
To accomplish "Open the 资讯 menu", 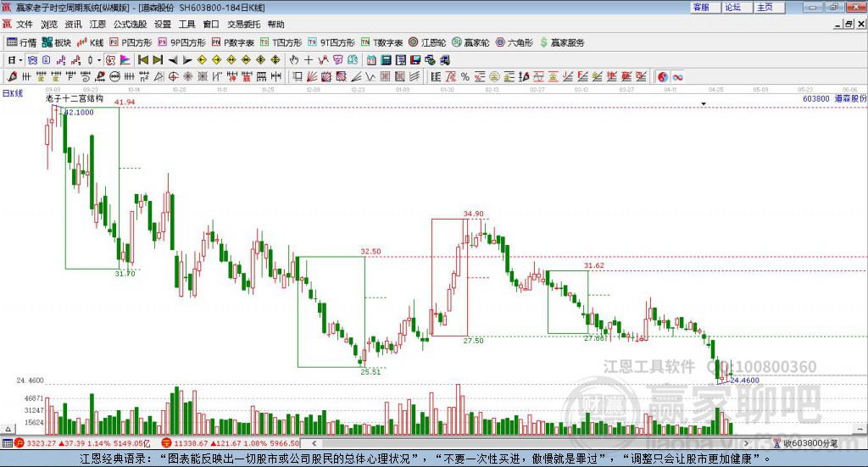I will tap(73, 25).
